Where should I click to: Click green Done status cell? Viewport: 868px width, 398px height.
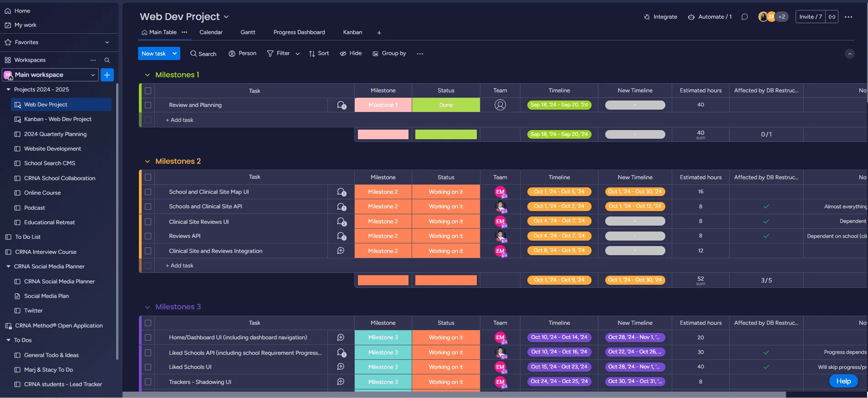(x=446, y=105)
